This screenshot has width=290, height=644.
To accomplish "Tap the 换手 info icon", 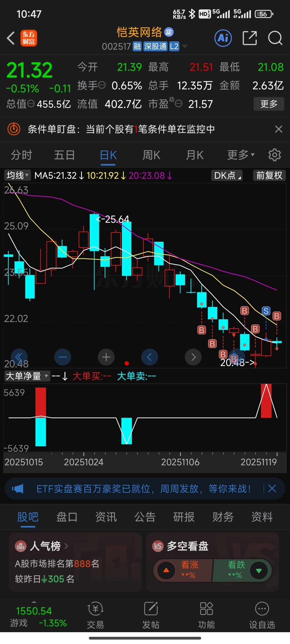I will click(x=102, y=85).
